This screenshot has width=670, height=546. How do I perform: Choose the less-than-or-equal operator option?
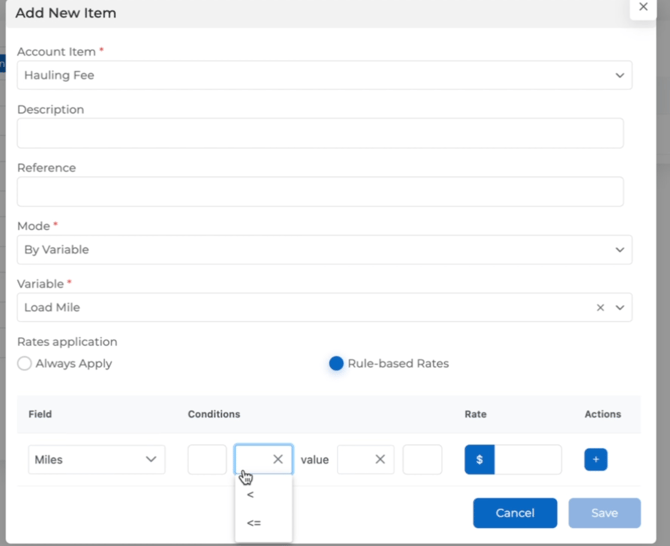[254, 522]
